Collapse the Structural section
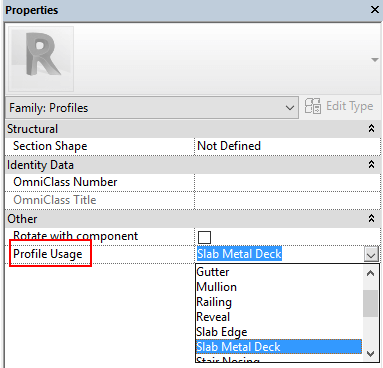 click(x=371, y=129)
